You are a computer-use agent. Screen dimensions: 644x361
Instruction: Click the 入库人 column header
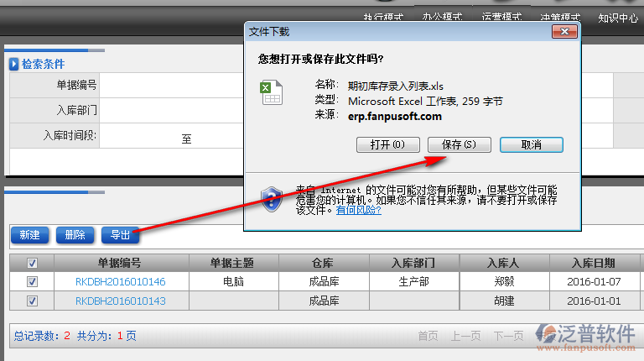(x=503, y=263)
